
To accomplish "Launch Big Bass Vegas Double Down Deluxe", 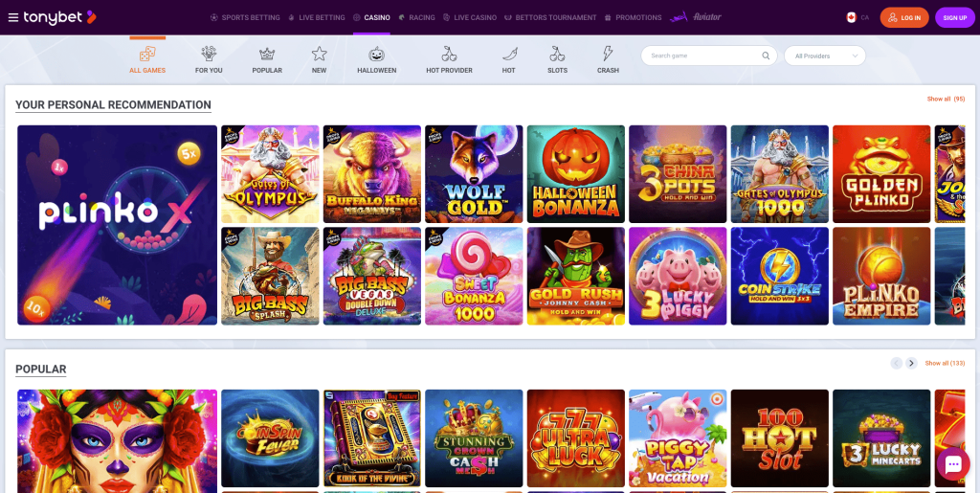I will 372,277.
